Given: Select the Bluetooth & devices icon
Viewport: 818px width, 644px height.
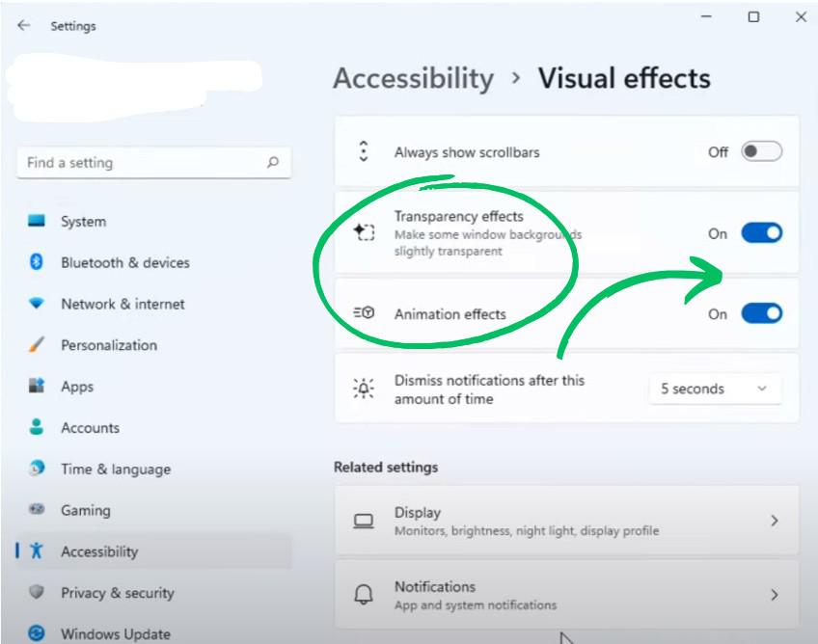Looking at the screenshot, I should point(36,262).
